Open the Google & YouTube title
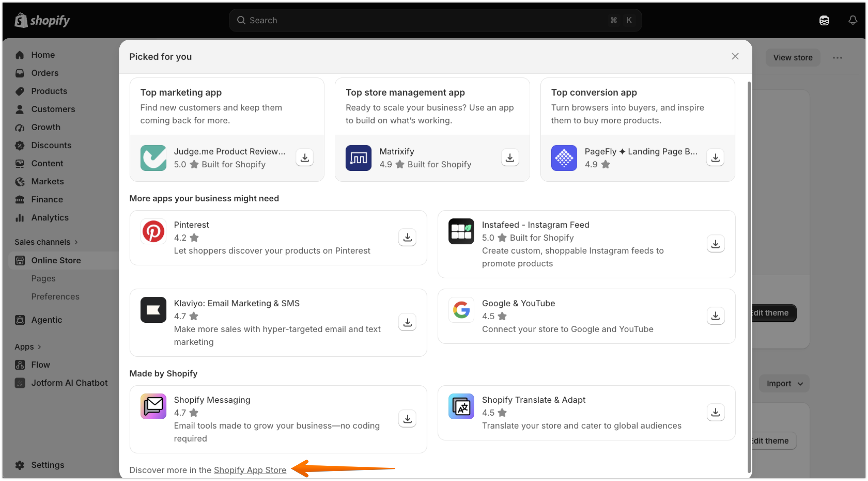Viewport: 868px width, 481px height. click(x=518, y=303)
